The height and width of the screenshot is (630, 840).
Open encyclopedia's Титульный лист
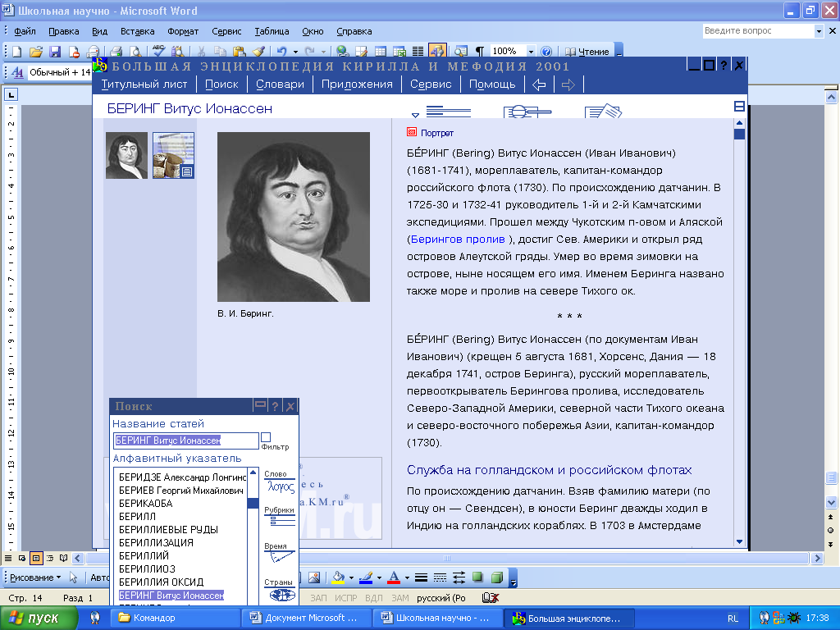point(144,84)
